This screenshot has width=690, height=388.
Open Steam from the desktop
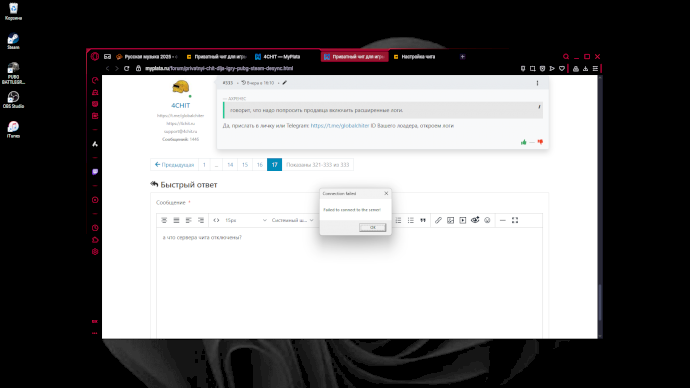point(13,41)
